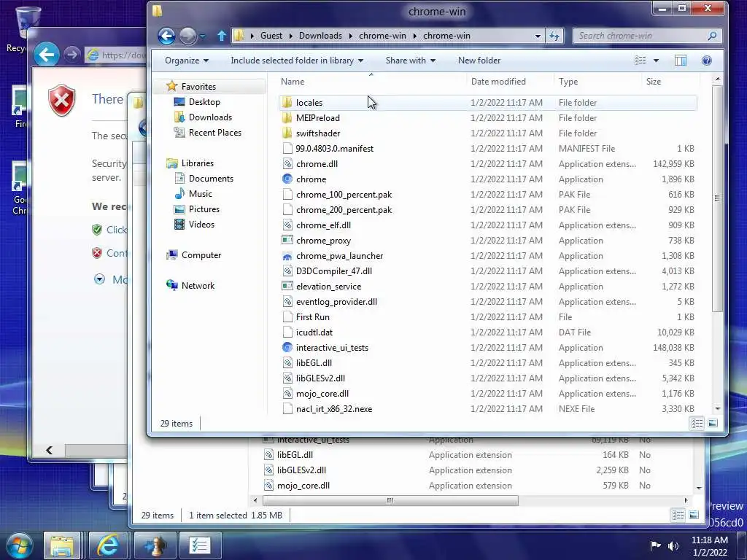
Task: Open Music library in navigation pane
Action: click(200, 194)
